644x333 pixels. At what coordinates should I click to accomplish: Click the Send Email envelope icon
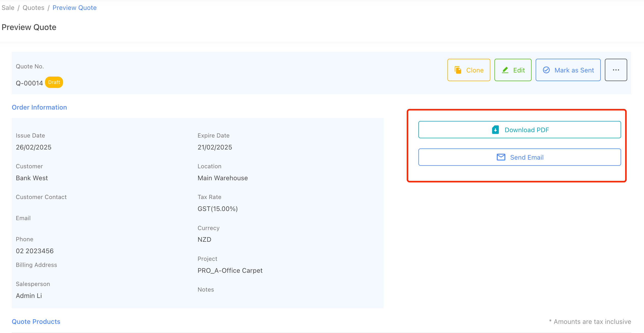(501, 157)
